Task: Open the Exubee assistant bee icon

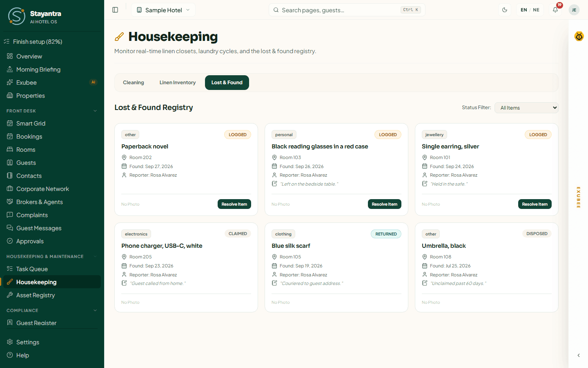Action: 579,36
